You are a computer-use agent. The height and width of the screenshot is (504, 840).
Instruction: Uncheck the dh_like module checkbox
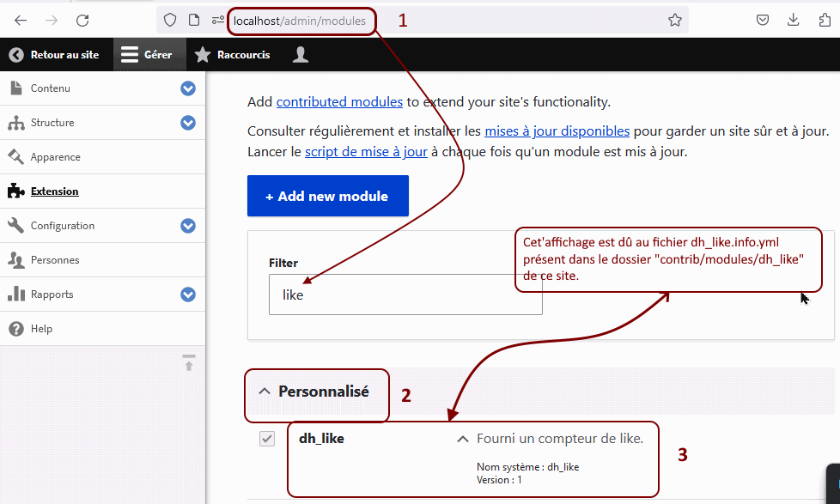(265, 438)
